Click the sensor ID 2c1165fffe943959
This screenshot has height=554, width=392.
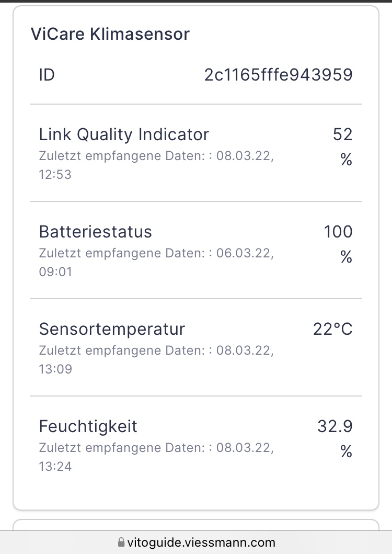pos(278,75)
